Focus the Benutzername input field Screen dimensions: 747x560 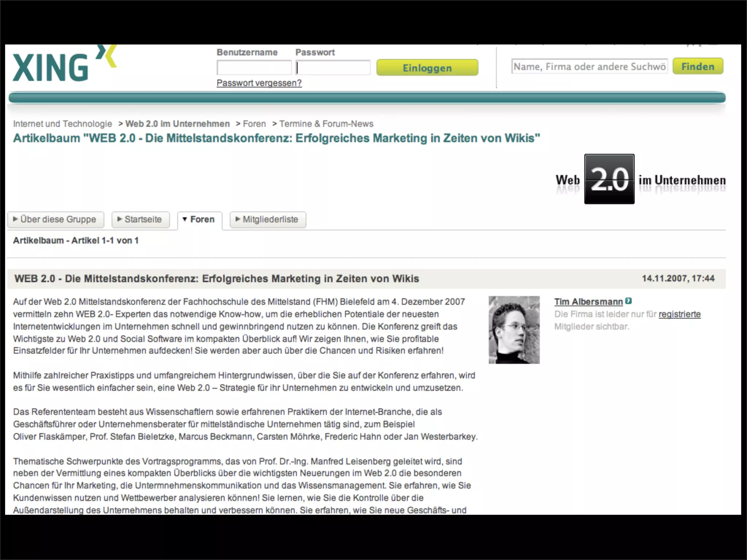[x=254, y=68]
